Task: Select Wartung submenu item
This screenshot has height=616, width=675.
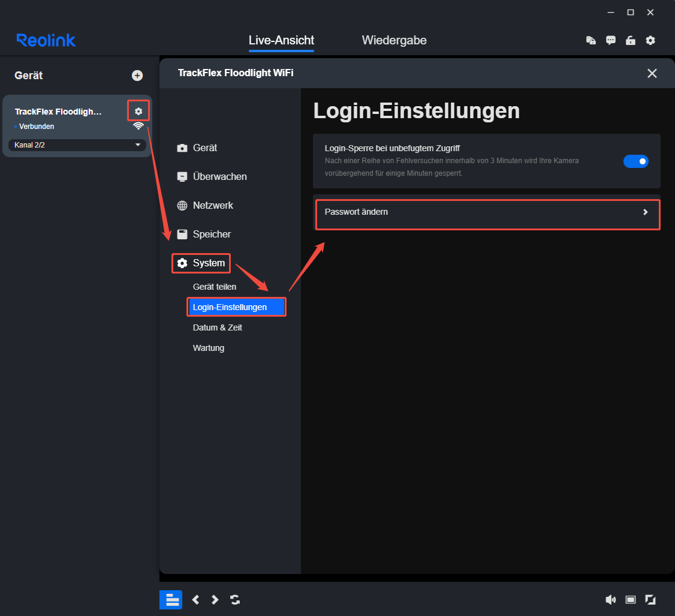Action: (x=209, y=348)
